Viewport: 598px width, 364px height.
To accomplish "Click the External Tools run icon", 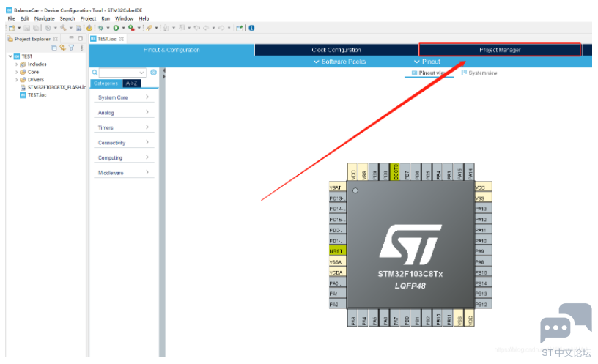I will tap(132, 28).
